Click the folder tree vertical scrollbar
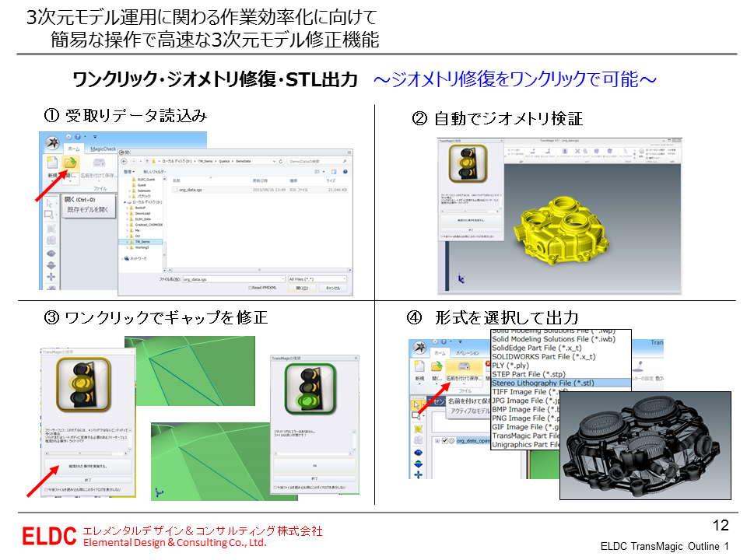 pyautogui.click(x=164, y=224)
